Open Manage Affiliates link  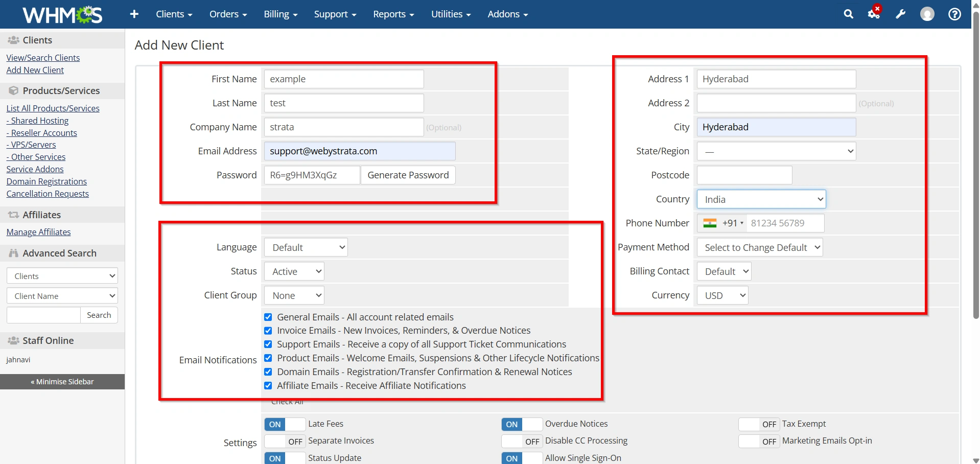click(x=38, y=232)
